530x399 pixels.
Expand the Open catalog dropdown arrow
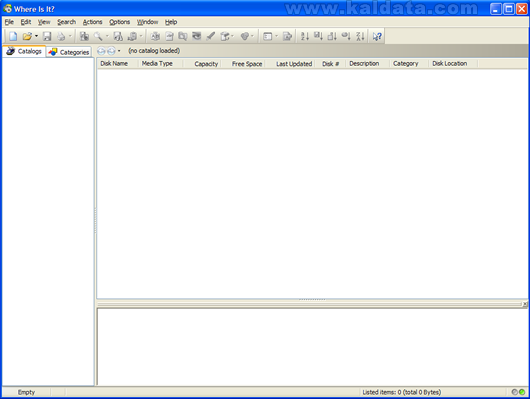pyautogui.click(x=36, y=36)
